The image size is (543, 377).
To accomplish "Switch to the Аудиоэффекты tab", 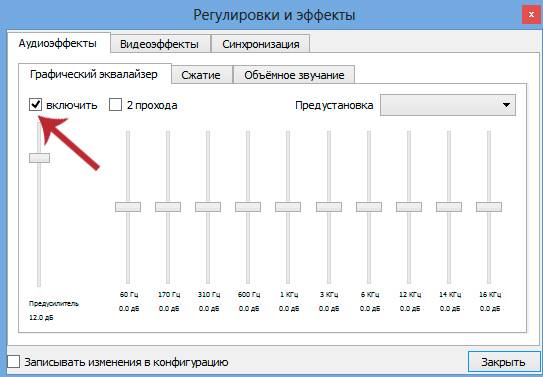I will tap(58, 43).
